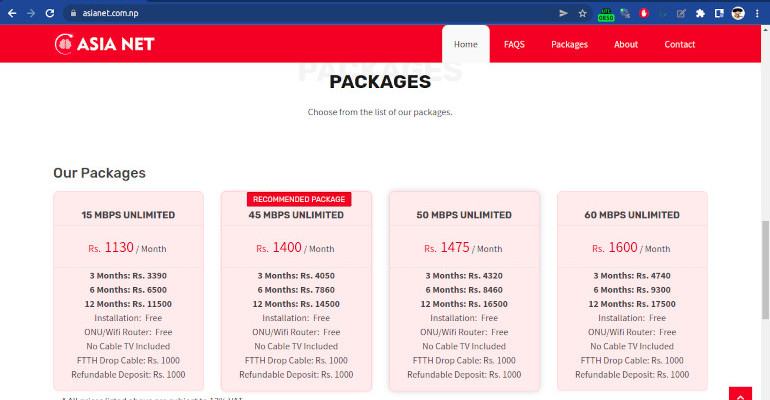Click '12 Months: Rs. 17500' text

point(632,304)
